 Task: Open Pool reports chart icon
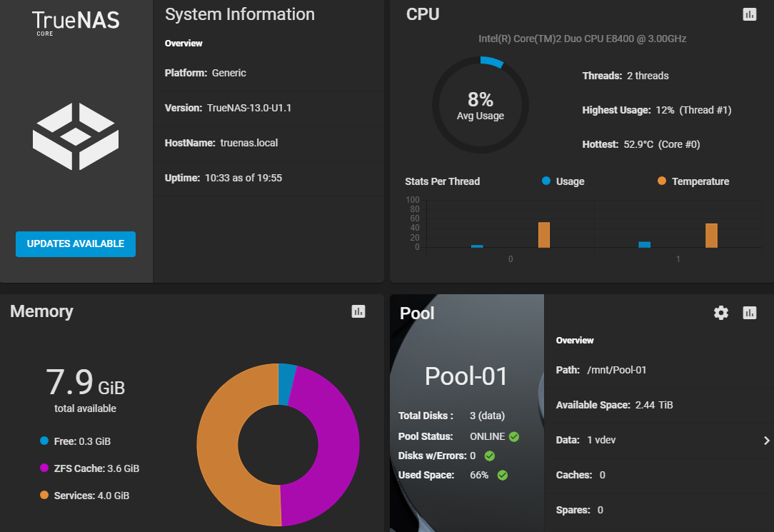749,313
